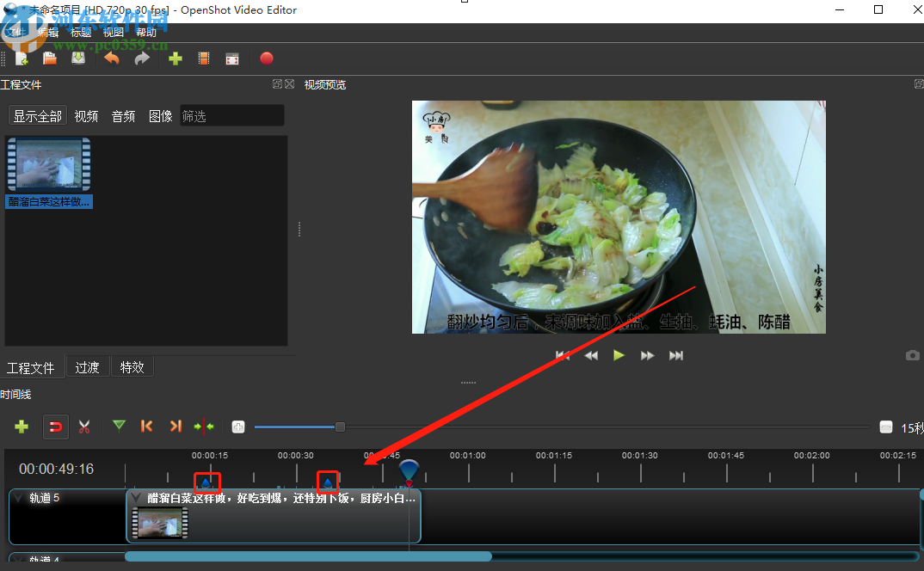Screen dimensions: 924x571
Task: Click the grey Redo arrow
Action: tap(142, 58)
